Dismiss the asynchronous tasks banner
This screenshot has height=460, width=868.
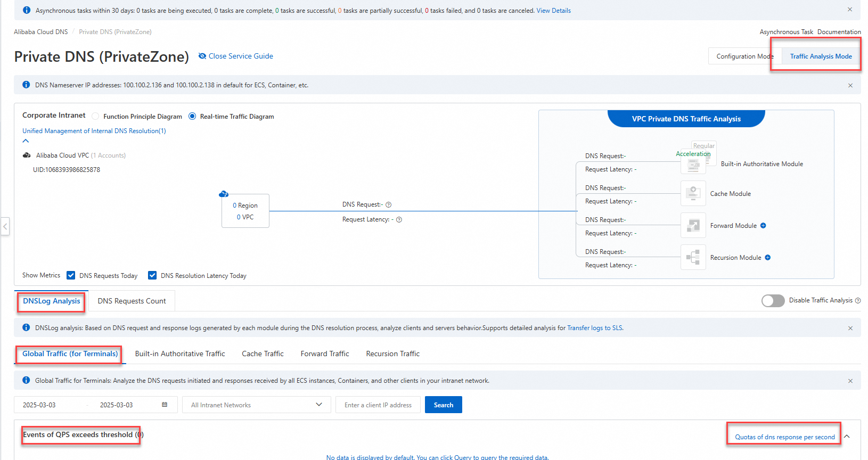coord(850,10)
